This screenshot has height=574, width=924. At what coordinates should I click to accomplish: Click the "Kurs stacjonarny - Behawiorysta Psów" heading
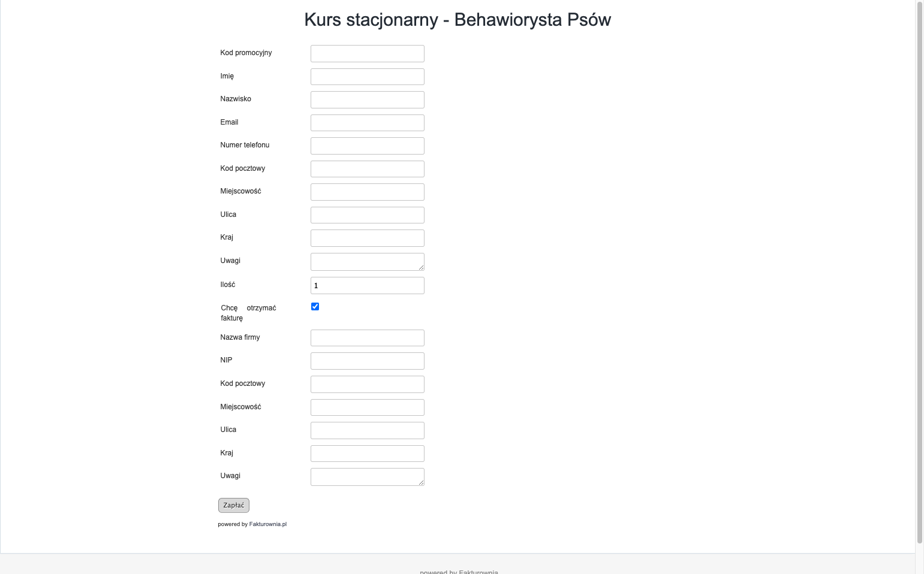[x=458, y=20]
